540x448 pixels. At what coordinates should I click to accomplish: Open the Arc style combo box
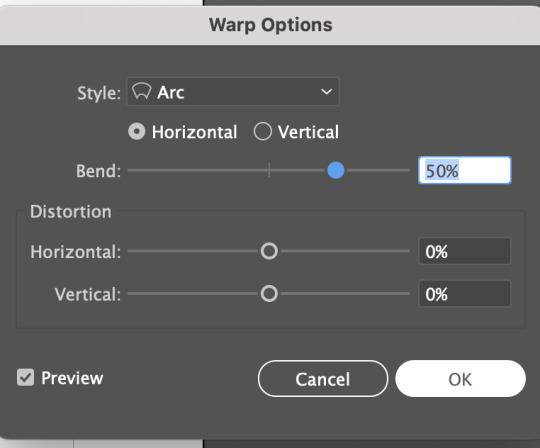pyautogui.click(x=233, y=92)
